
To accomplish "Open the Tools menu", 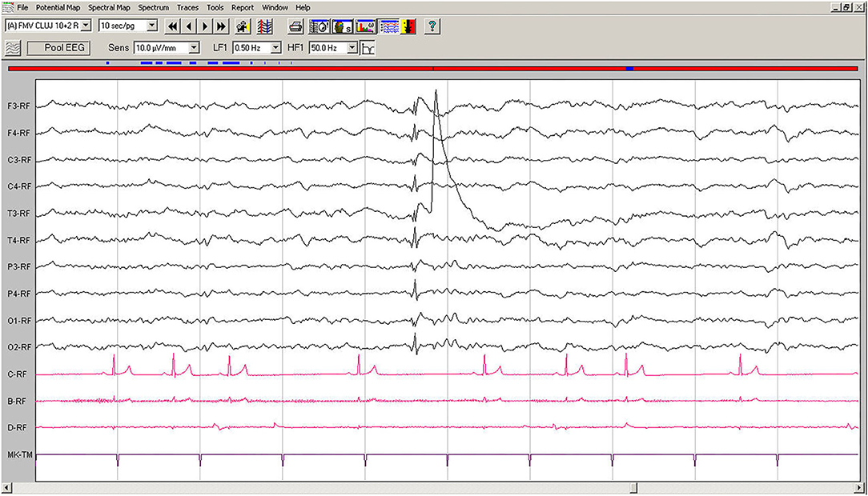I will tap(215, 8).
